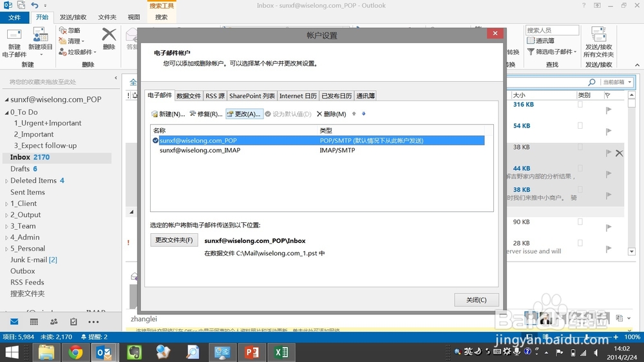
Task: Click New Email icon in ribbon
Action: [14, 35]
